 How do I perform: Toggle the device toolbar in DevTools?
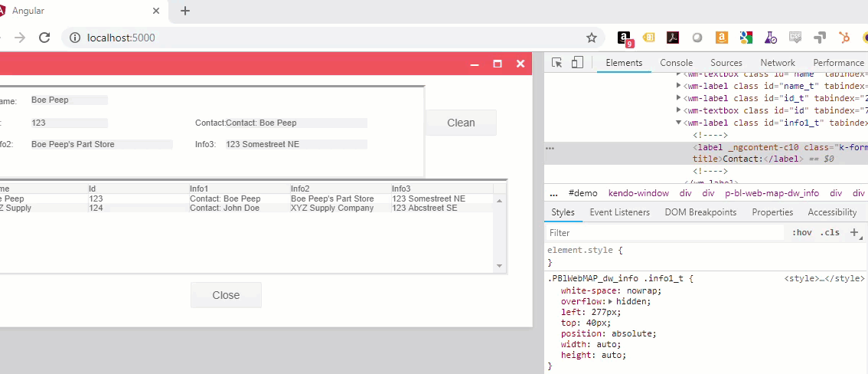[x=577, y=63]
